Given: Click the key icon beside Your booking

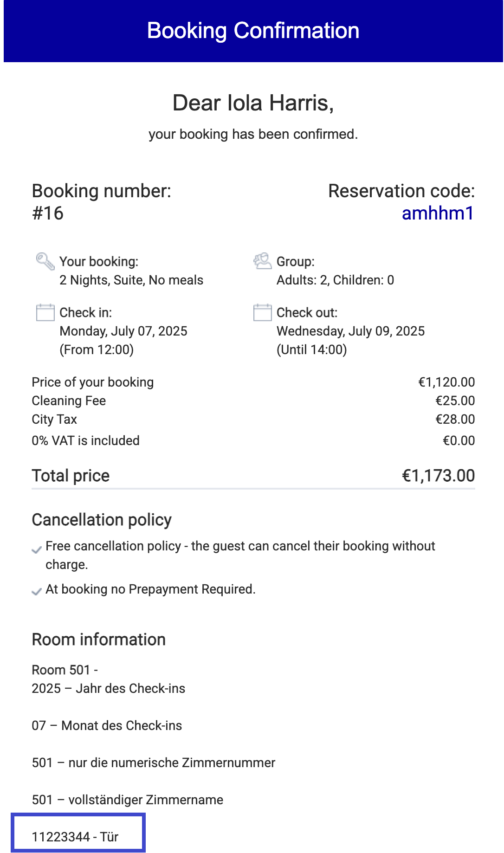Looking at the screenshot, I should pyautogui.click(x=45, y=261).
